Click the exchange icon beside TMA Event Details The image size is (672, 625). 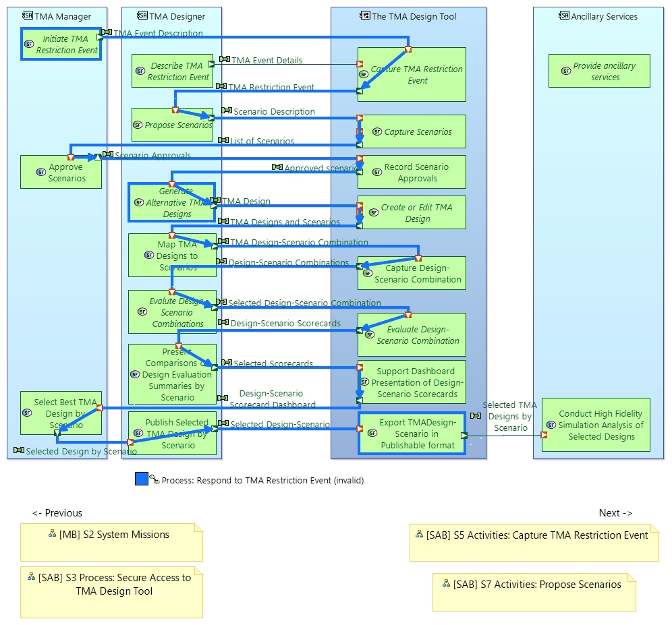point(225,59)
